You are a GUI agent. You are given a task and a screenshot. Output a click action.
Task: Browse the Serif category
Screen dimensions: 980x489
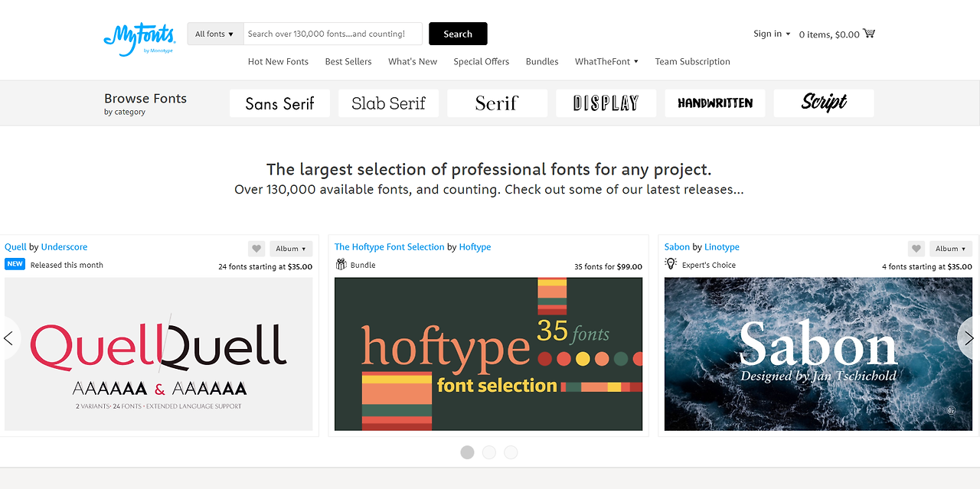pyautogui.click(x=497, y=103)
